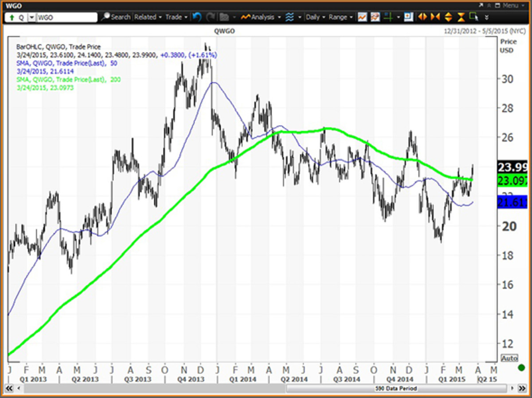
Task: Click the collapse chevrons icon in the title bar
Action: tap(489, 5)
